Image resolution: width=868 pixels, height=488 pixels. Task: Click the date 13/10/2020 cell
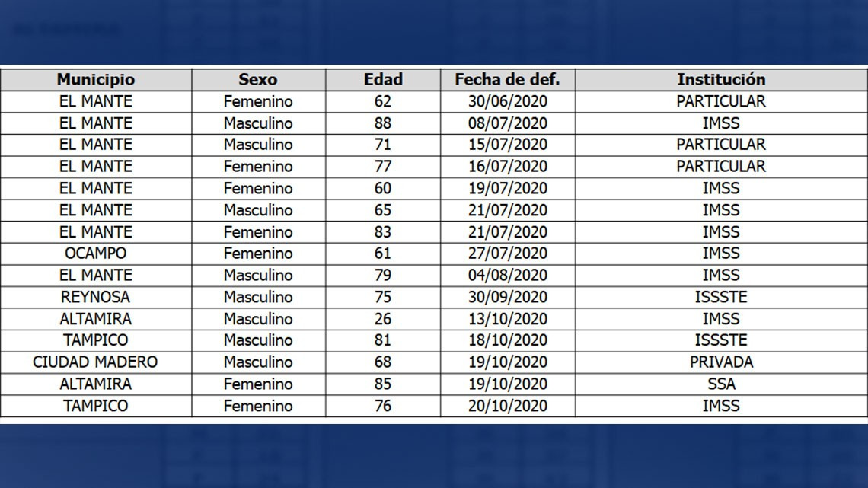click(x=507, y=319)
